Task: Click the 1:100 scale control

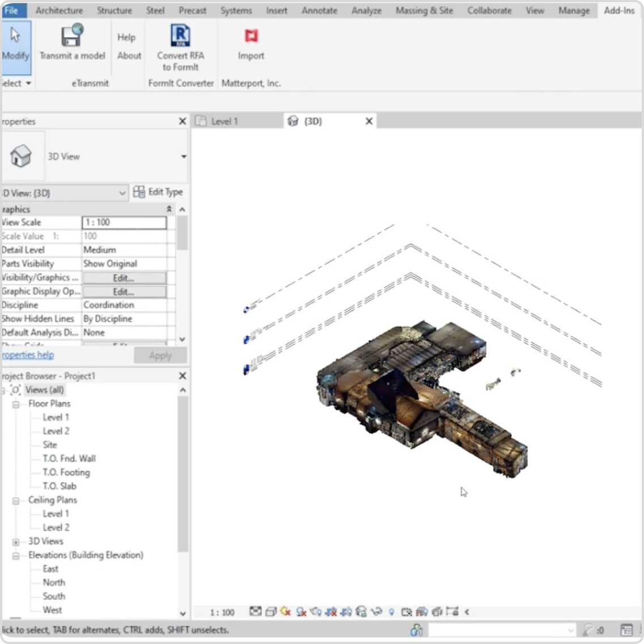Action: click(x=223, y=612)
